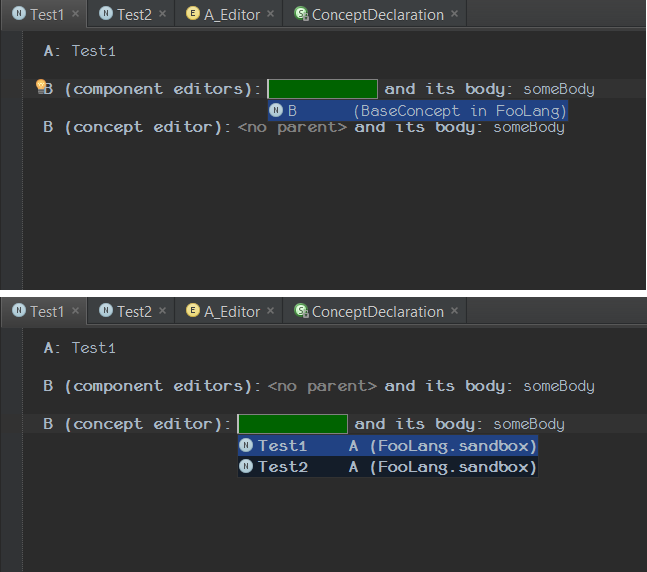This screenshot has height=572, width=647.
Task: Focus the green field in component editors row
Action: pyautogui.click(x=322, y=89)
